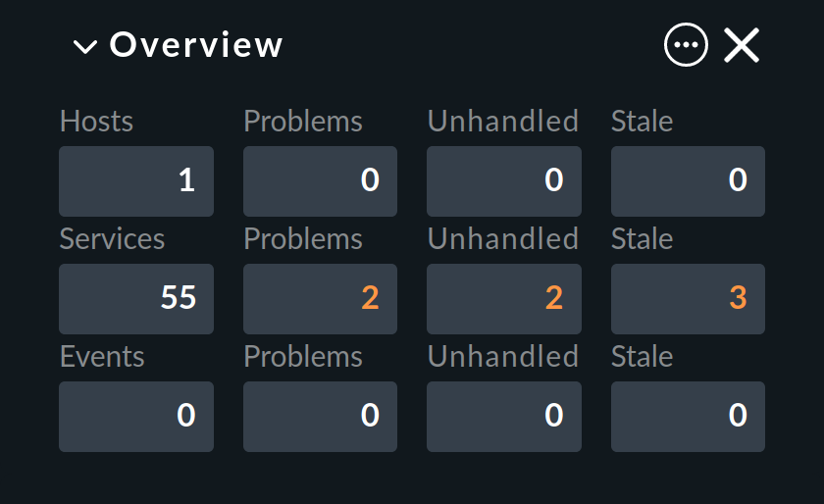The width and height of the screenshot is (824, 504).
Task: Open stale services count of 3
Action: click(x=688, y=299)
